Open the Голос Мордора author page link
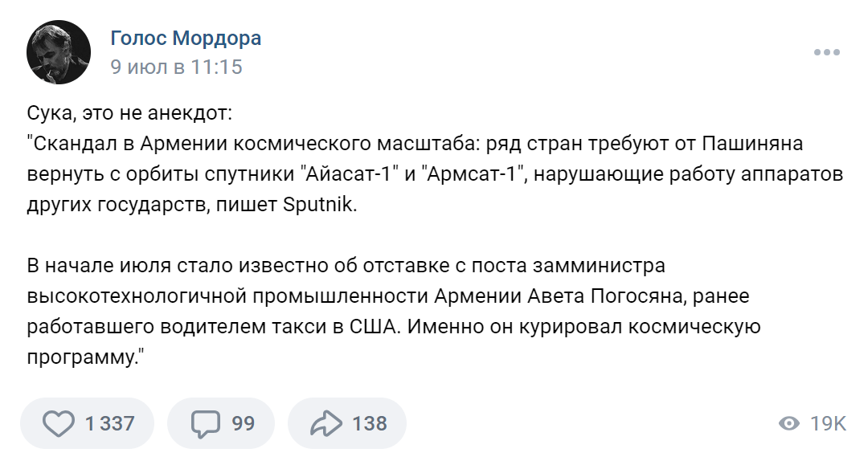Viewport: 868px width, 461px height. pyautogui.click(x=186, y=39)
